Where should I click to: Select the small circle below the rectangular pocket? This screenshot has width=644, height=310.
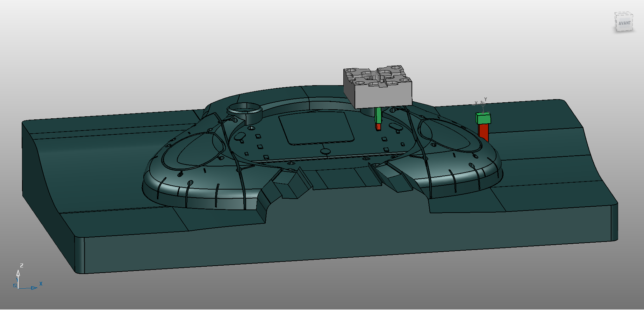tap(325, 151)
